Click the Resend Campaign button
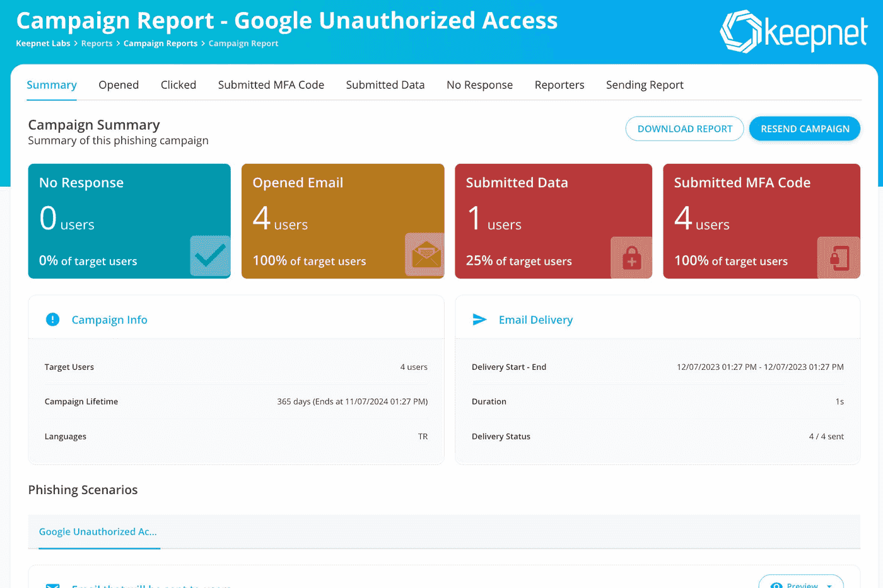Screen dimensions: 883x588 805,129
